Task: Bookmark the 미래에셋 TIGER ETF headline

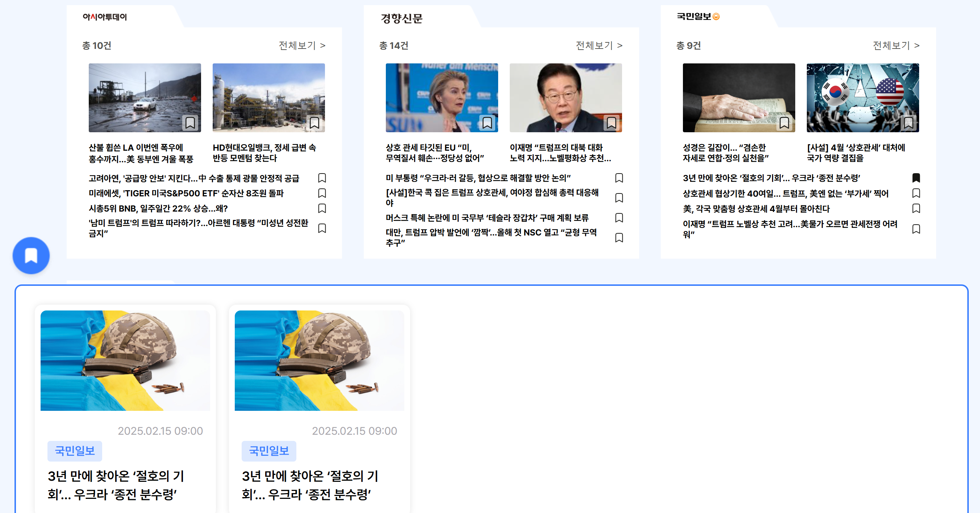Action: (322, 193)
